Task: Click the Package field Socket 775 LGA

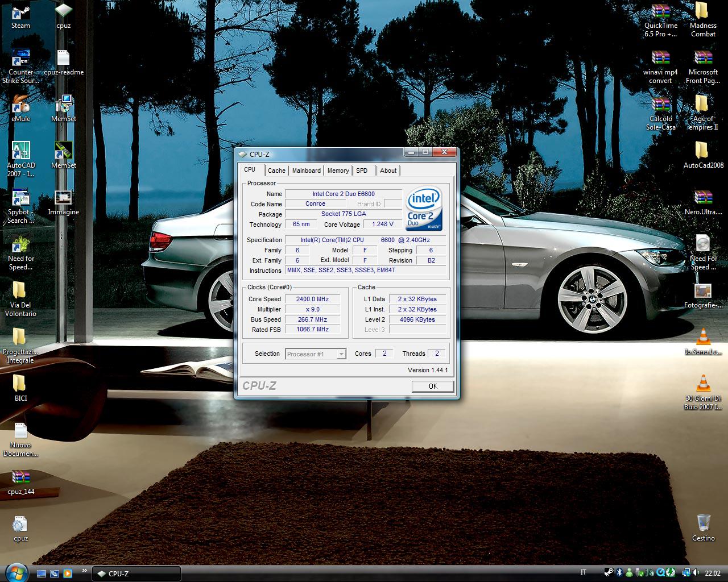Action: 344,214
